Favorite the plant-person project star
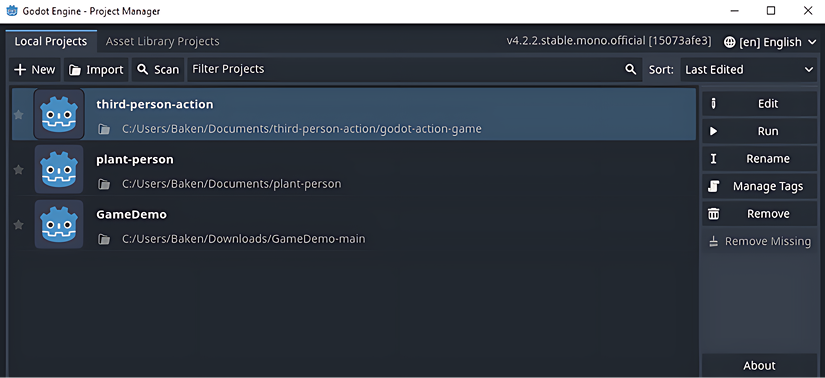The height and width of the screenshot is (378, 825). point(18,170)
